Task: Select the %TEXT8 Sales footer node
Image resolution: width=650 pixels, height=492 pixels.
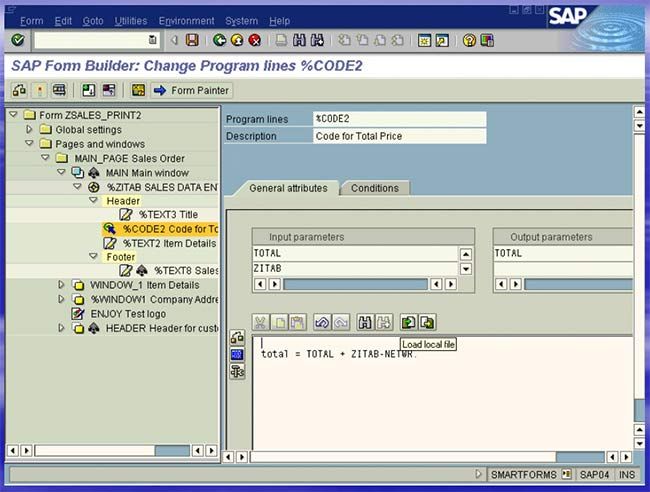Action: [x=186, y=271]
